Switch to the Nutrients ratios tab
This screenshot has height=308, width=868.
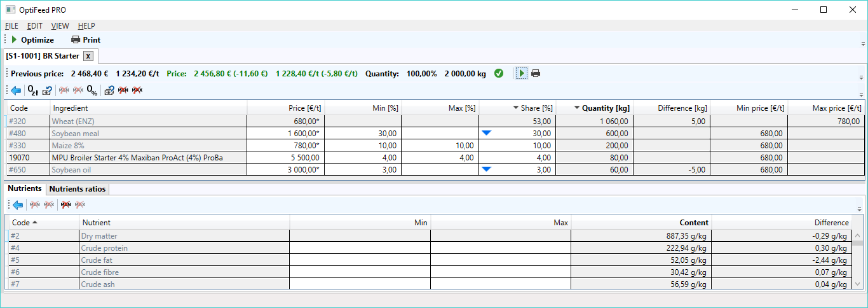[78, 189]
